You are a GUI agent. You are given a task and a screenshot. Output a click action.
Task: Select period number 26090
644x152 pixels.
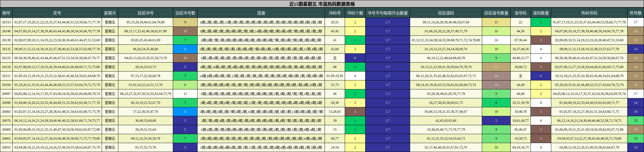point(6,103)
